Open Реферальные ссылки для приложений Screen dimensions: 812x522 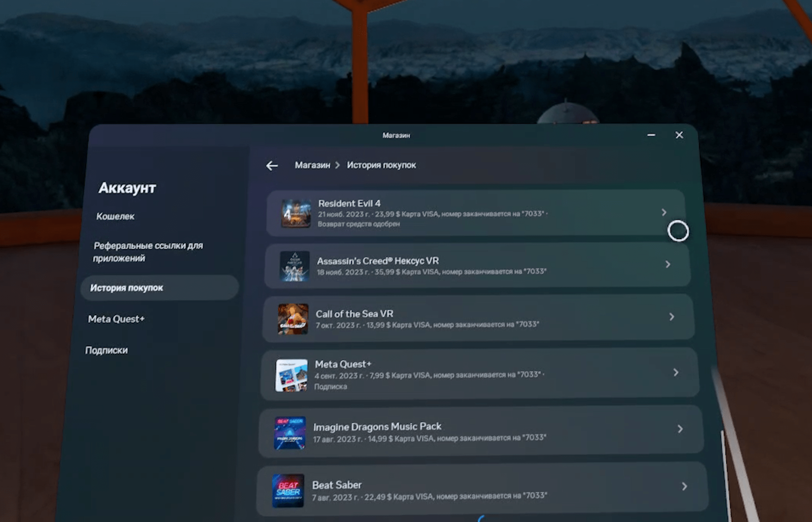(x=147, y=252)
